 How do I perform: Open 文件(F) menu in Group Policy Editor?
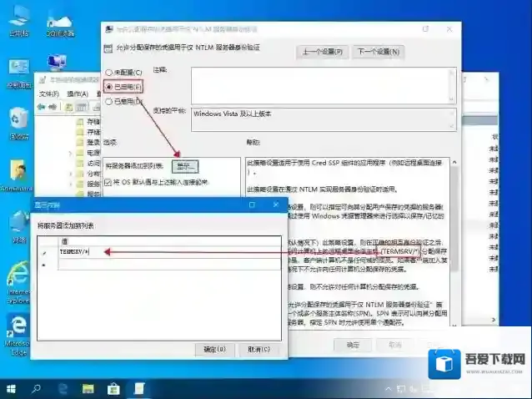pos(49,93)
